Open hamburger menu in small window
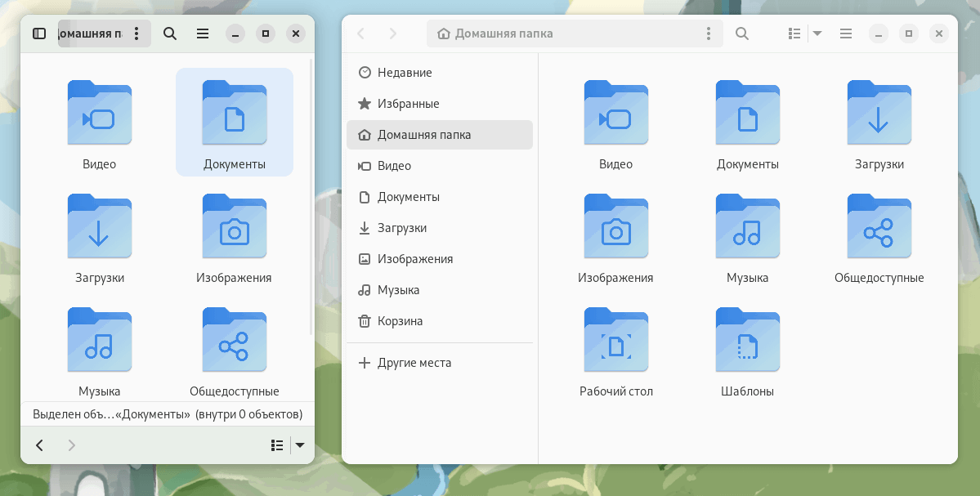The image size is (980, 496). [203, 34]
